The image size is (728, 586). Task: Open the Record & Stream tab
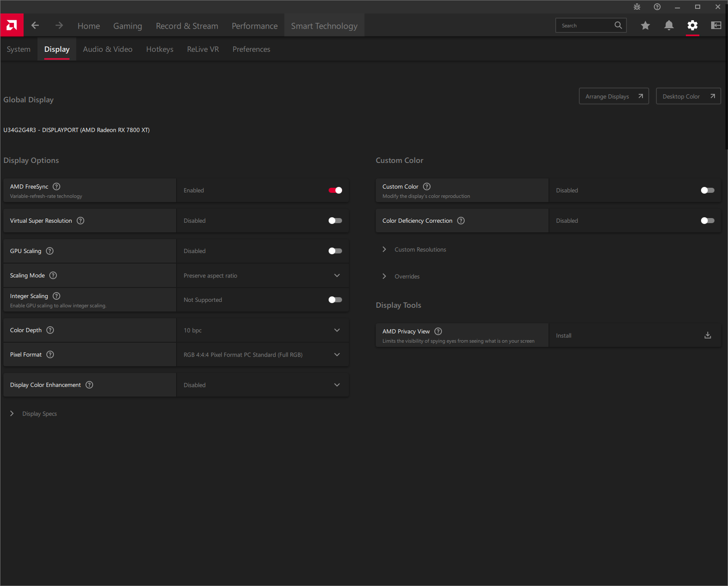(x=187, y=26)
